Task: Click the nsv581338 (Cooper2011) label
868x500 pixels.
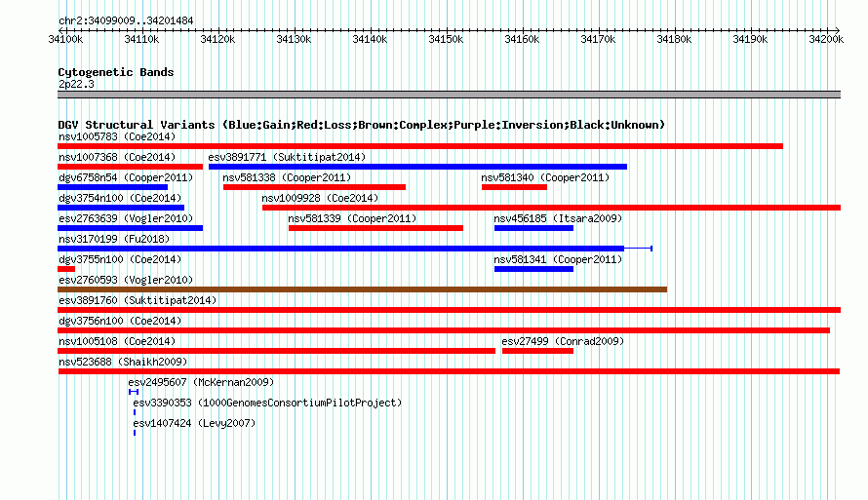Action: (287, 177)
